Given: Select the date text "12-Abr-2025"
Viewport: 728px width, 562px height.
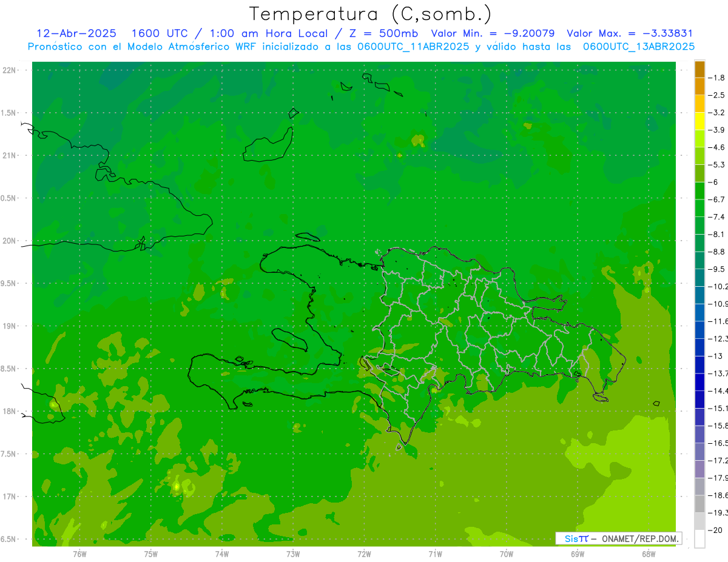Looking at the screenshot, I should tap(76, 33).
